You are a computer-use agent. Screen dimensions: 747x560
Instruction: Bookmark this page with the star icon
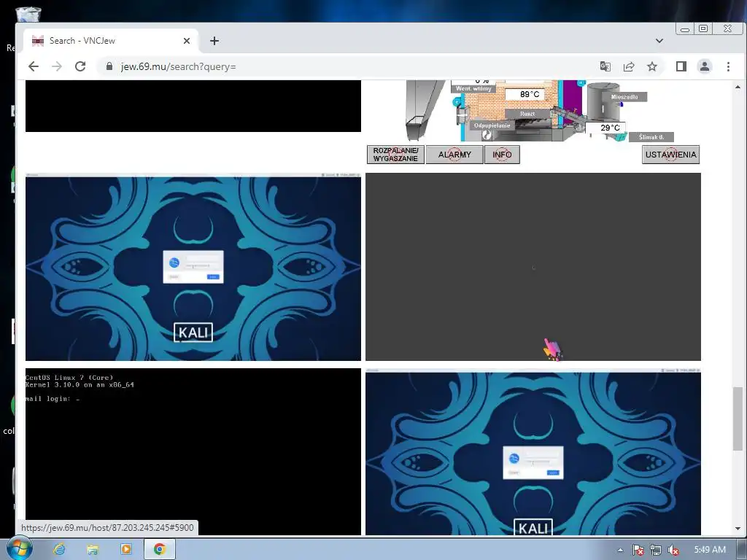coord(652,66)
